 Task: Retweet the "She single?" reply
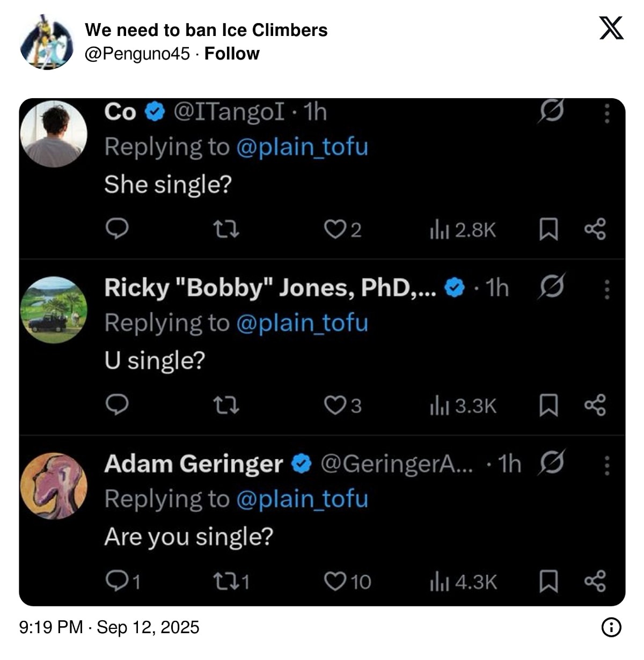225,230
